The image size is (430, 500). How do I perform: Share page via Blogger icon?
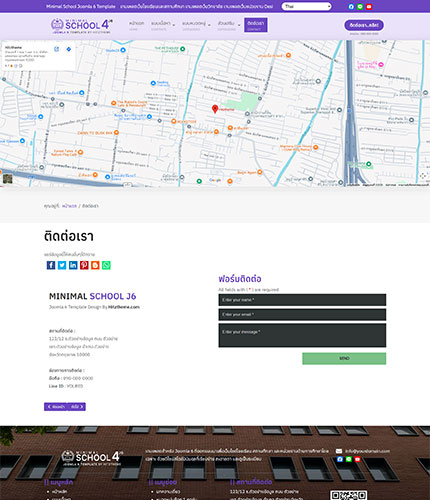coord(95,265)
